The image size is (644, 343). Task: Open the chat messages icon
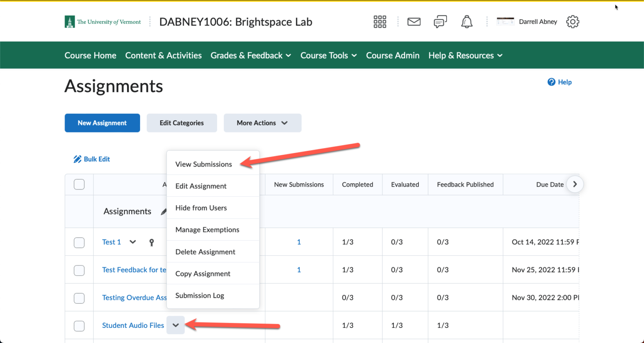pos(440,21)
